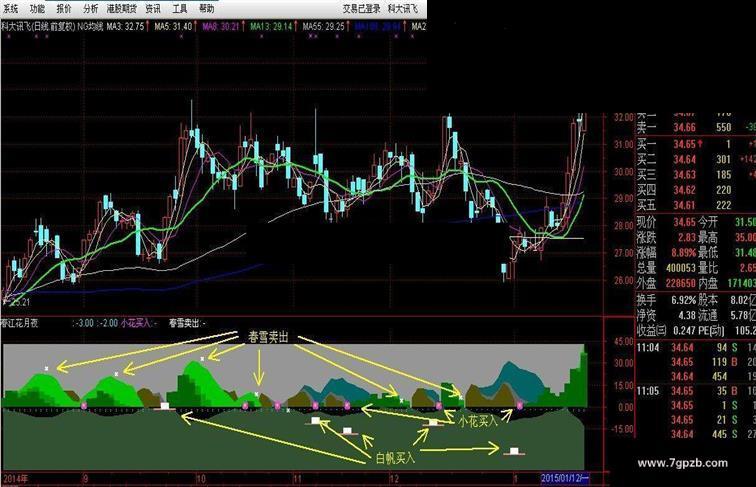Open the 港股期货 menu

[x=122, y=8]
